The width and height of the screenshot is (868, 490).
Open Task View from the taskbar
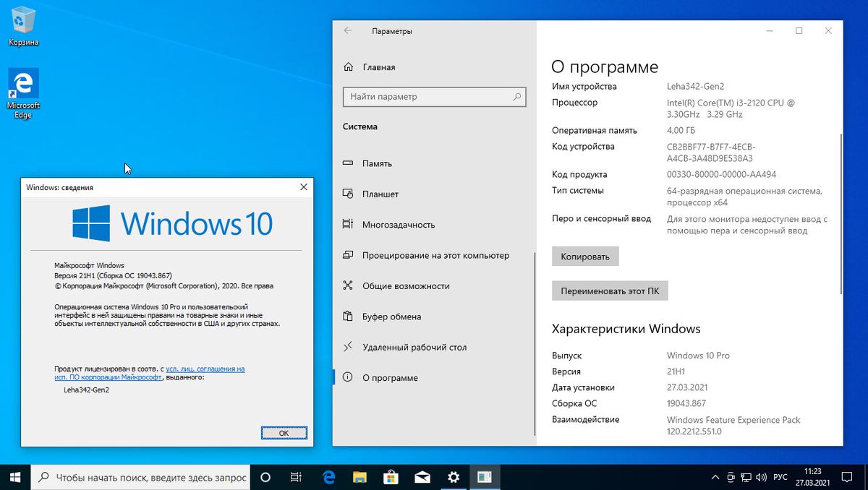click(295, 477)
